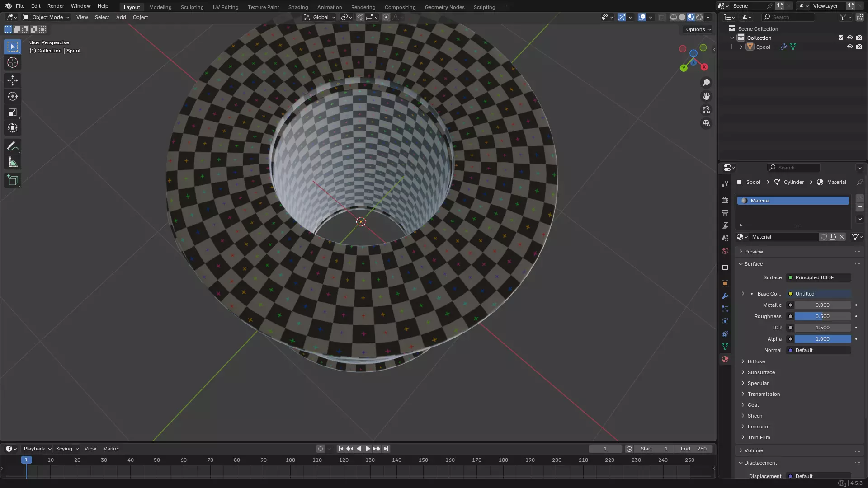Open Modifiers wrench properties tab
This screenshot has width=868, height=488.
(725, 296)
